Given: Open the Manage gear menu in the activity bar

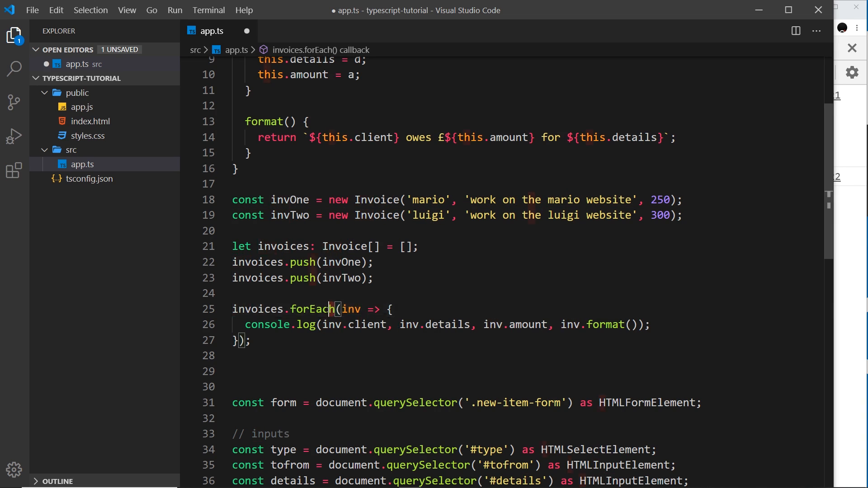Looking at the screenshot, I should (x=14, y=469).
